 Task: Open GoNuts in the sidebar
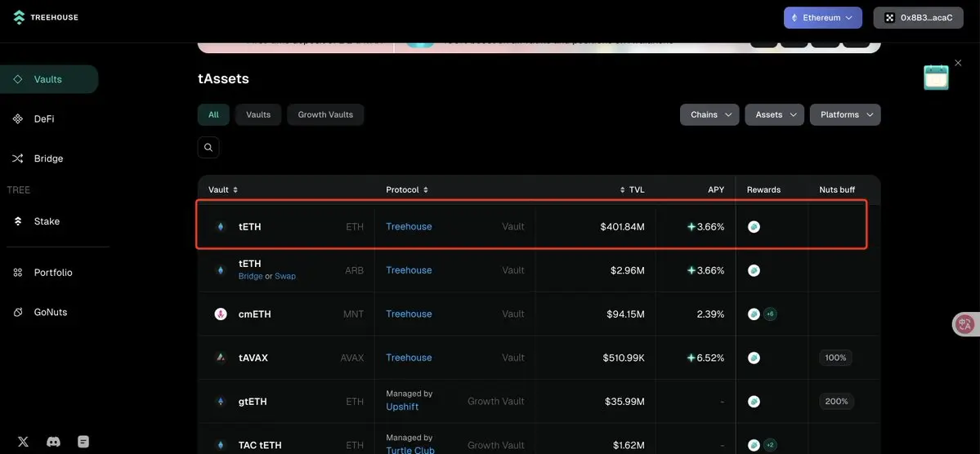point(50,312)
